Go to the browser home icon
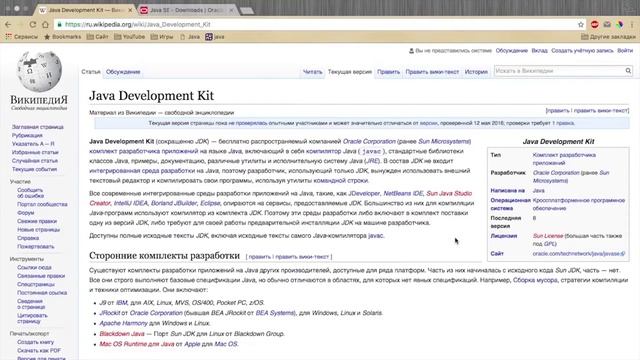Screen dimensions: 640x360 [45, 24]
